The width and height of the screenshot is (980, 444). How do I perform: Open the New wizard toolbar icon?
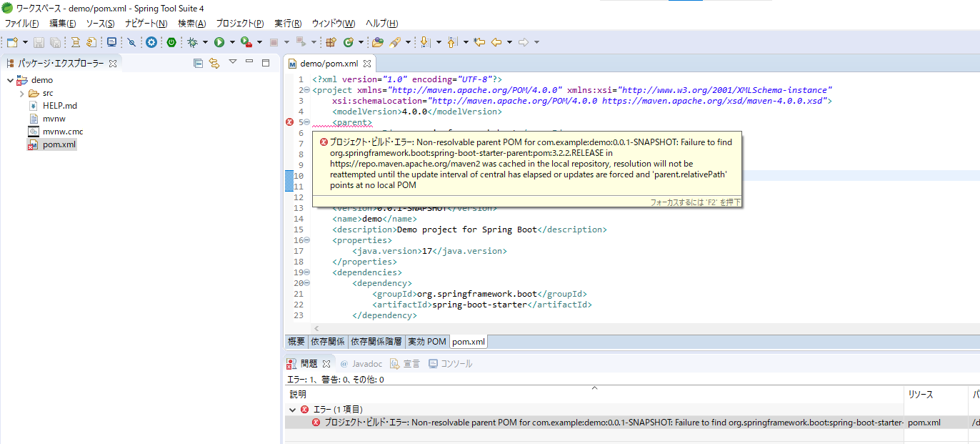click(x=11, y=42)
